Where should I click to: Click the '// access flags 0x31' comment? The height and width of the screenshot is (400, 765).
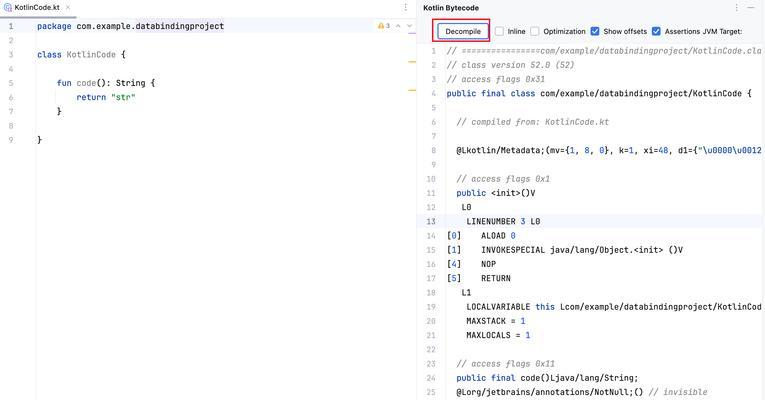(496, 79)
